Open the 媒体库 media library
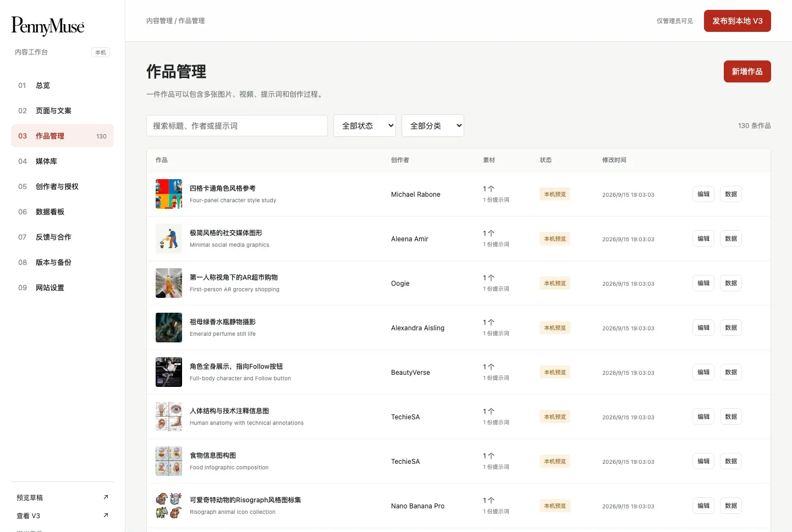 pyautogui.click(x=62, y=161)
